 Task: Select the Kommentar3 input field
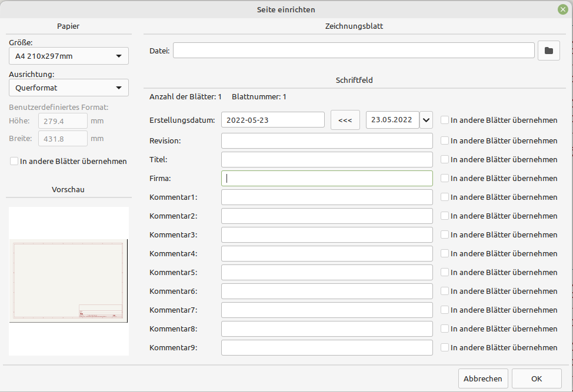click(327, 234)
